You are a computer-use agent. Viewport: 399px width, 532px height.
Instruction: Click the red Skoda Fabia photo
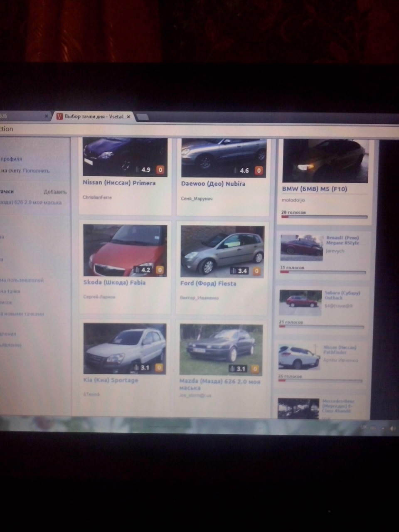(125, 250)
